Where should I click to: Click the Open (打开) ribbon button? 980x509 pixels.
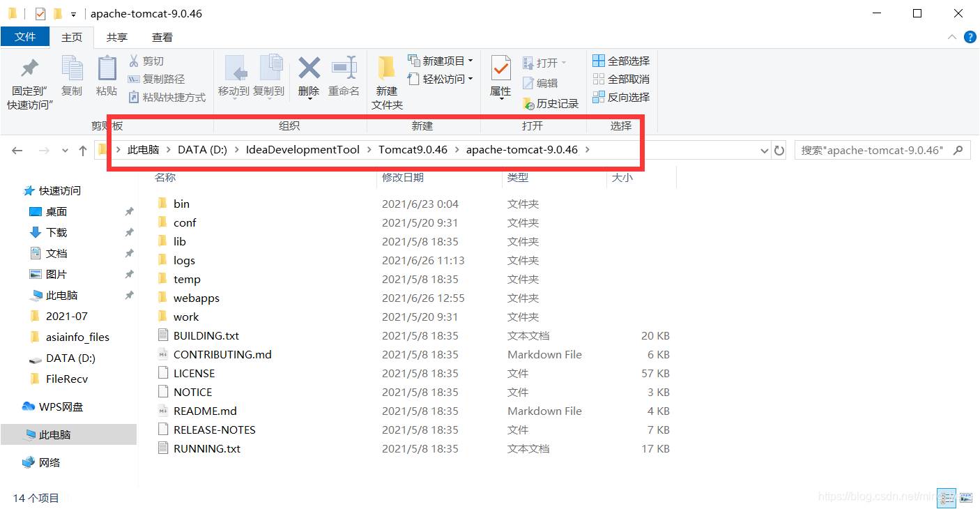tap(544, 63)
